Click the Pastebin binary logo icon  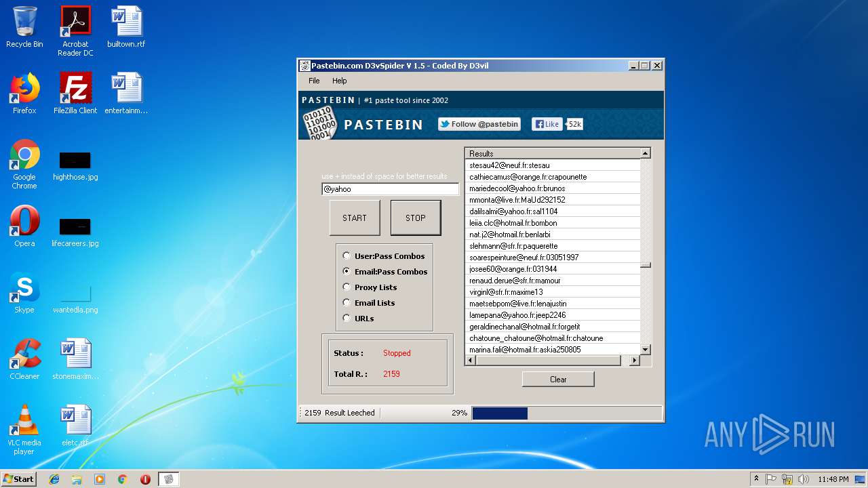[x=319, y=123]
